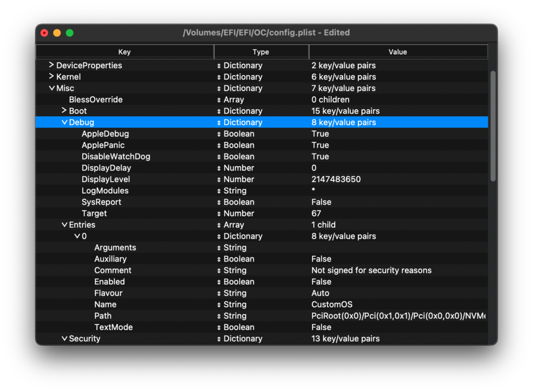Select the Auxiliary False value

(x=321, y=259)
